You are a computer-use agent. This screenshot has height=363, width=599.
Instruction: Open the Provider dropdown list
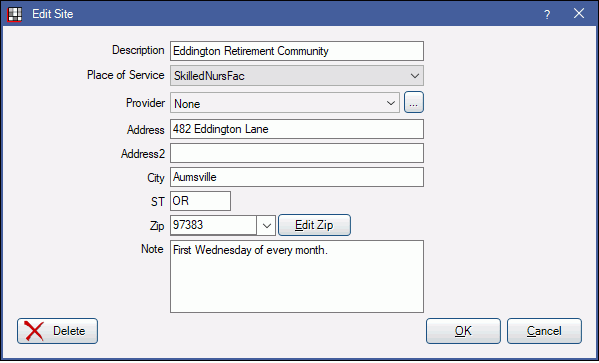point(391,103)
